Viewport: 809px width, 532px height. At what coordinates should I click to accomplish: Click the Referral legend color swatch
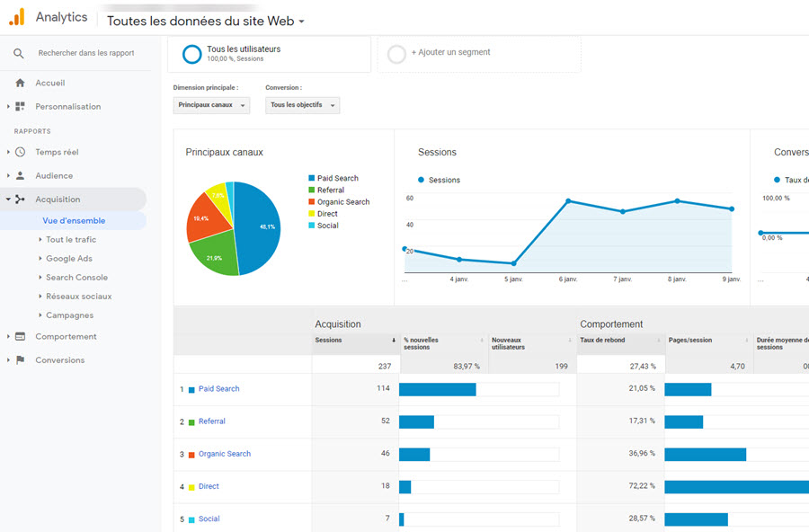click(312, 190)
